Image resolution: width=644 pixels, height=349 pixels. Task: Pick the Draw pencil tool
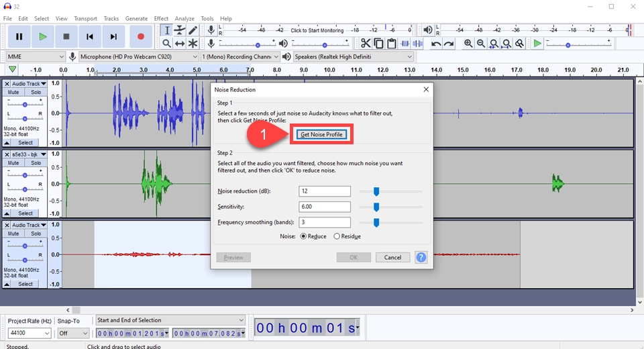[193, 30]
